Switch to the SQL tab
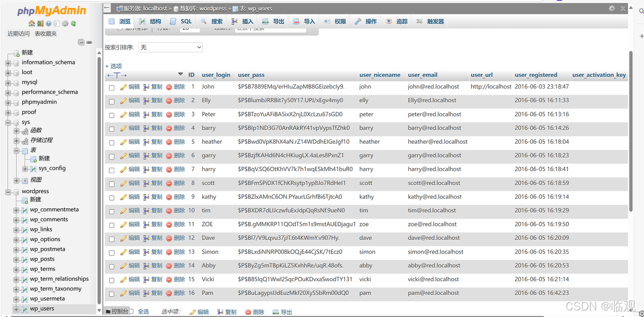Screen dimensions: 644x317 [181, 22]
